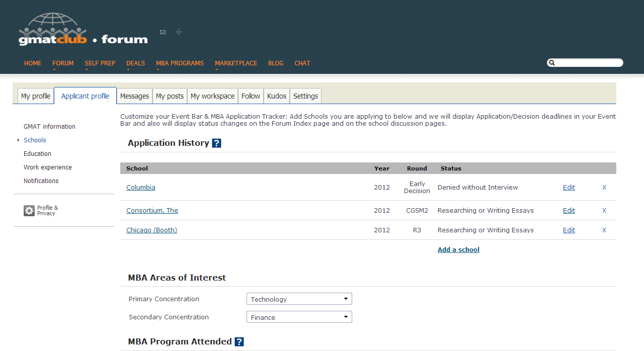Expand the MBA Programs navigation menu

click(x=180, y=63)
